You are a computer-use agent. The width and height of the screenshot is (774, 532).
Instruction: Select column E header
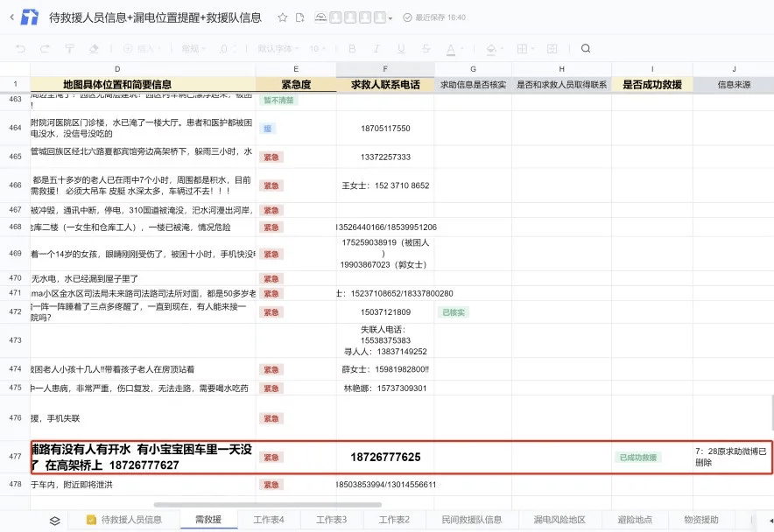(296, 69)
